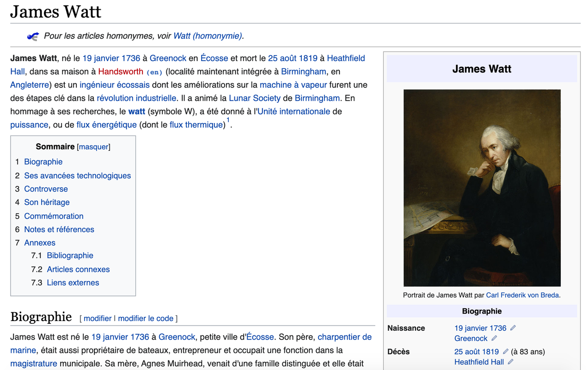Open the ingénieur écossais link
This screenshot has height=370, width=588.
pyautogui.click(x=114, y=85)
